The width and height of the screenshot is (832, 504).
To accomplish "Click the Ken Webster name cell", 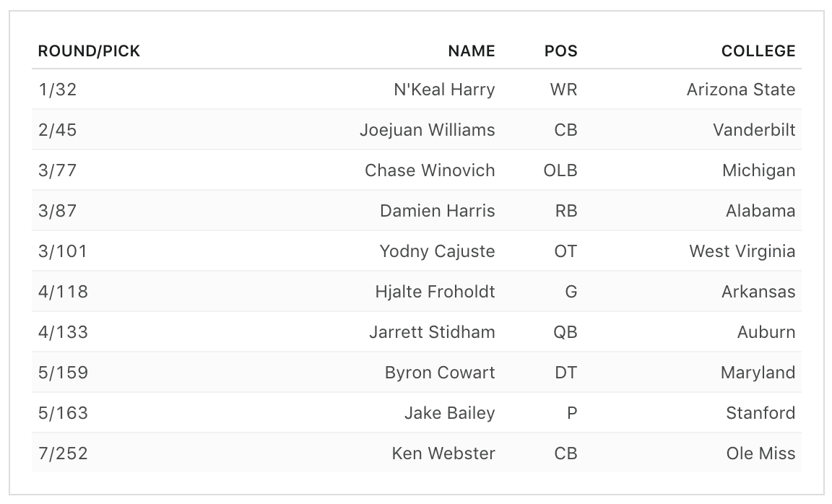I will click(x=443, y=454).
